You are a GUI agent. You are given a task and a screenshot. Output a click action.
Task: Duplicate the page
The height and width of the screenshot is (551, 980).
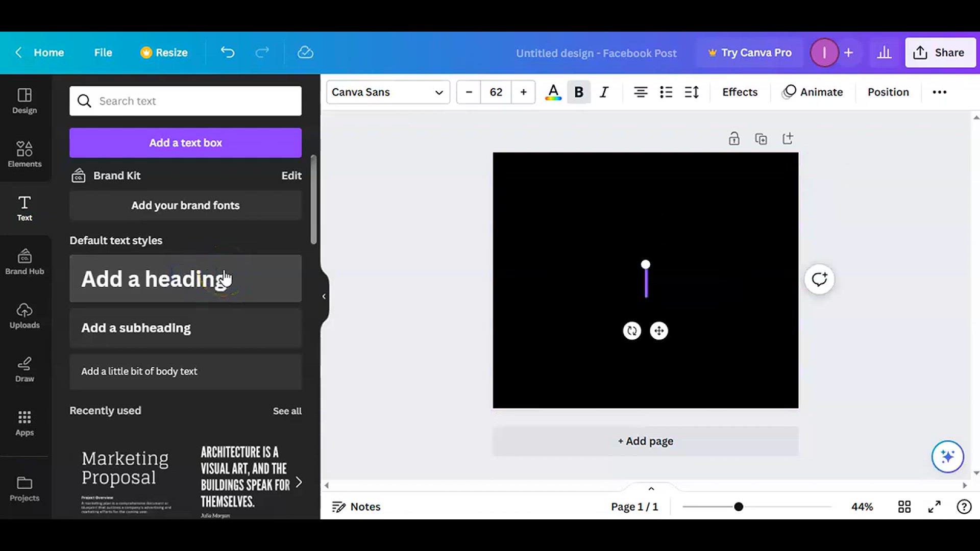tap(761, 139)
